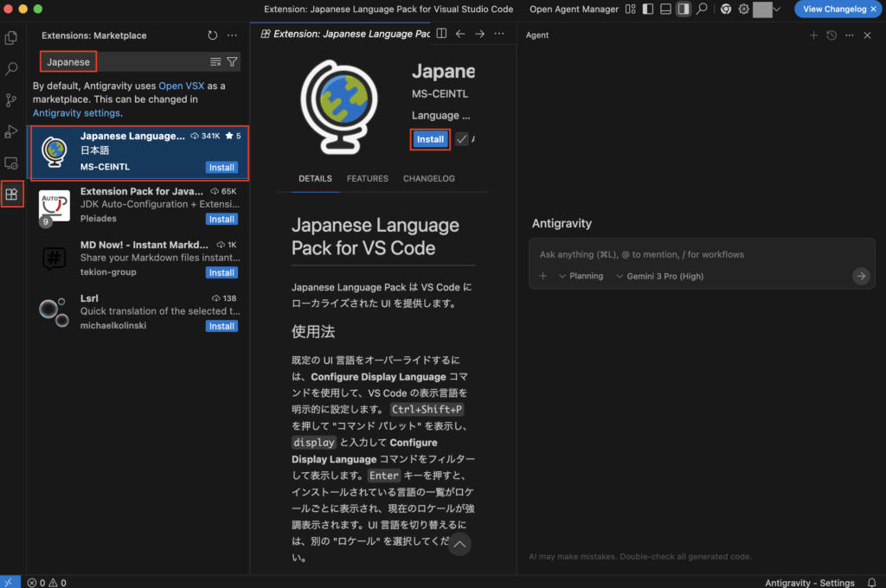Install the Japanese Language Pack from list
Viewport: 886px width, 588px height.
point(221,168)
